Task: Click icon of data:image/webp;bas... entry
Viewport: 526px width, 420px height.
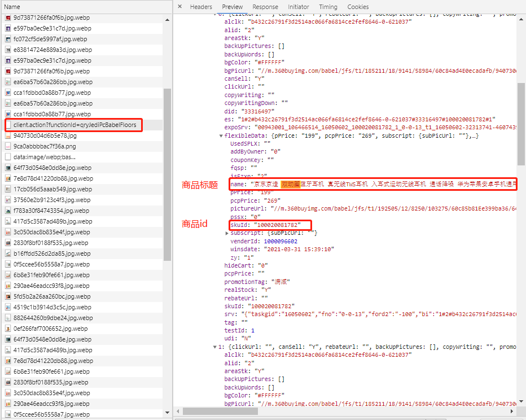Action: coord(8,157)
